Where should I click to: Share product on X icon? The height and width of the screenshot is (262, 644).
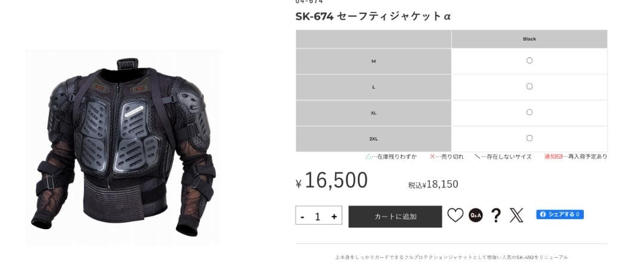click(x=516, y=215)
